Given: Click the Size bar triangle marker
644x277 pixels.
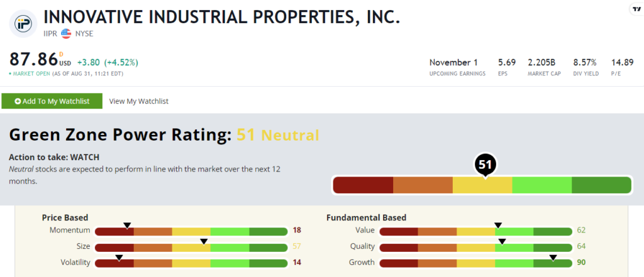Looking at the screenshot, I should [x=204, y=241].
